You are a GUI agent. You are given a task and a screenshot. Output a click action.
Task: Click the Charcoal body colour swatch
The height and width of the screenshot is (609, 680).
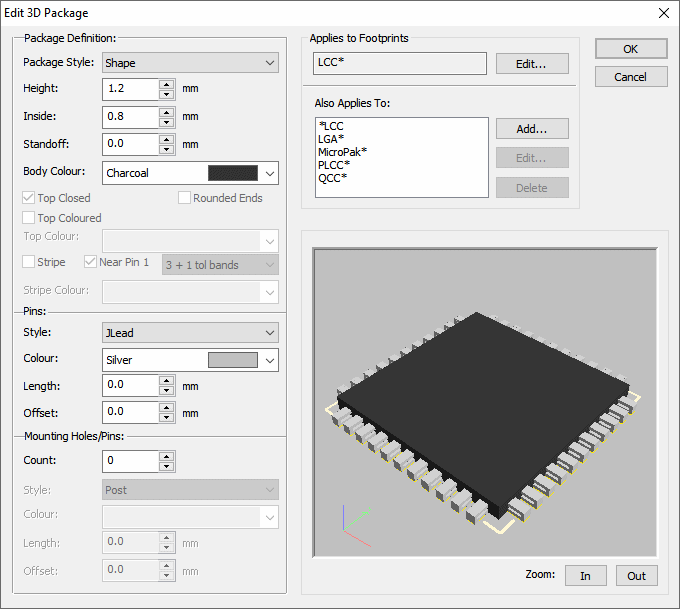coord(232,173)
